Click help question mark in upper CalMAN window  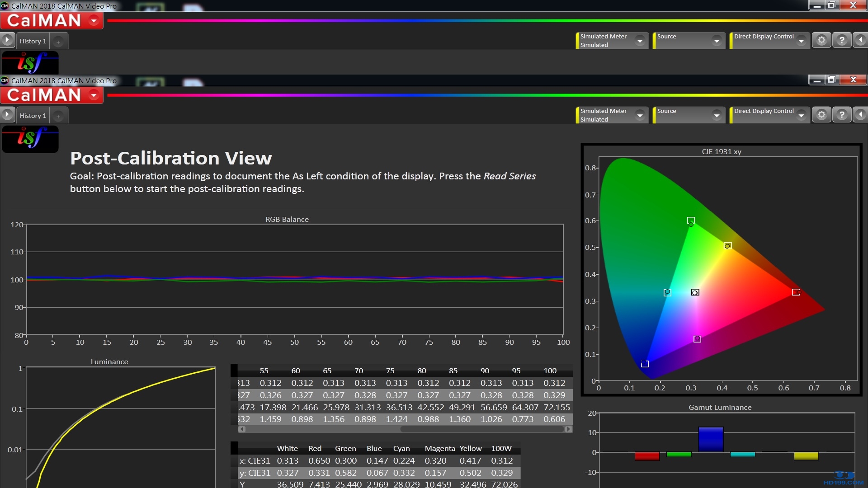pyautogui.click(x=841, y=40)
